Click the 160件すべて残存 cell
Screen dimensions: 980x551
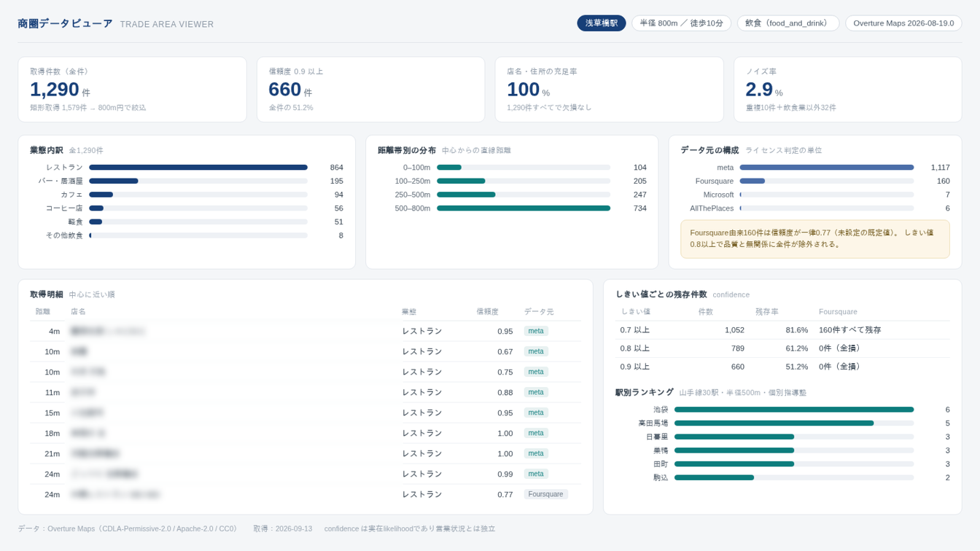click(x=850, y=330)
